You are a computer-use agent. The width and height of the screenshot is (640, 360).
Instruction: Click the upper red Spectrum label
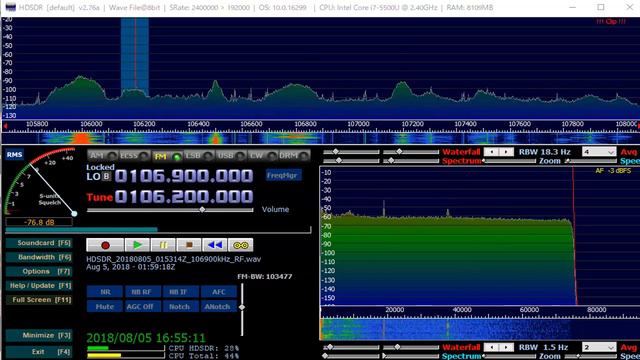coord(462,161)
